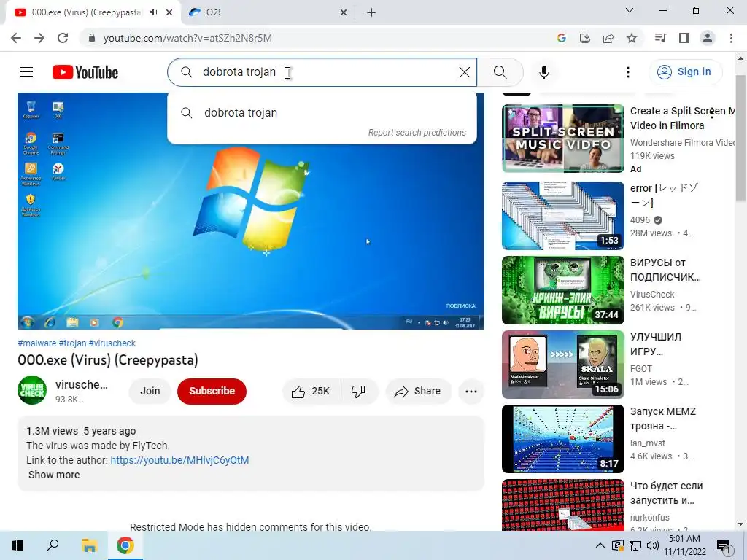Image resolution: width=747 pixels, height=560 pixels.
Task: Click Report search predictions link
Action: [417, 133]
